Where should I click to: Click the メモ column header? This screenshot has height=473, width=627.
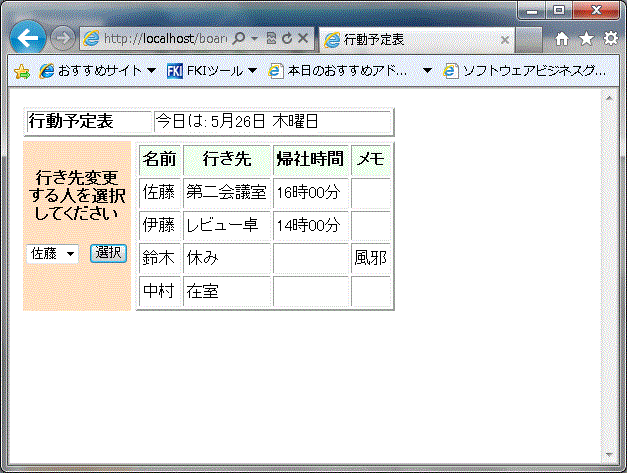[x=371, y=159]
